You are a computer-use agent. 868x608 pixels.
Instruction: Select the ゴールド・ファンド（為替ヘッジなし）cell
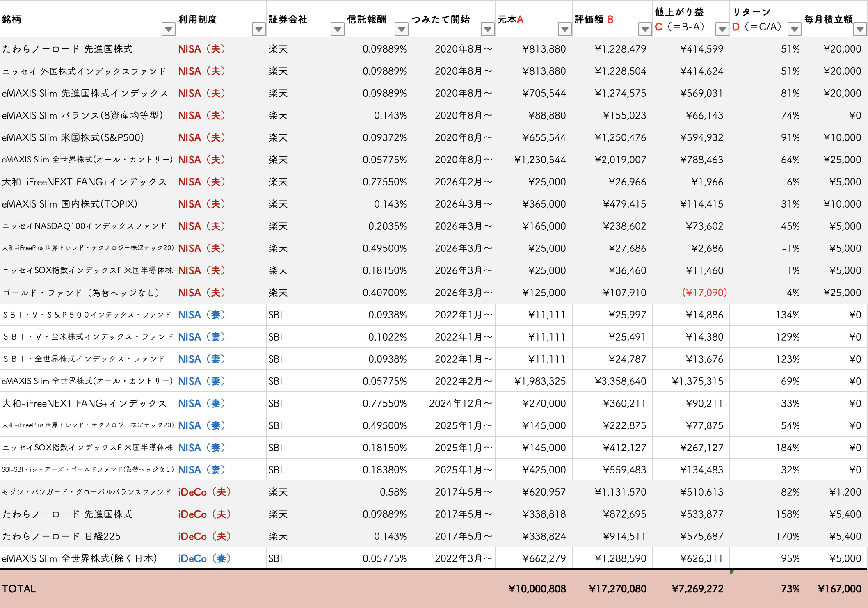(88, 293)
